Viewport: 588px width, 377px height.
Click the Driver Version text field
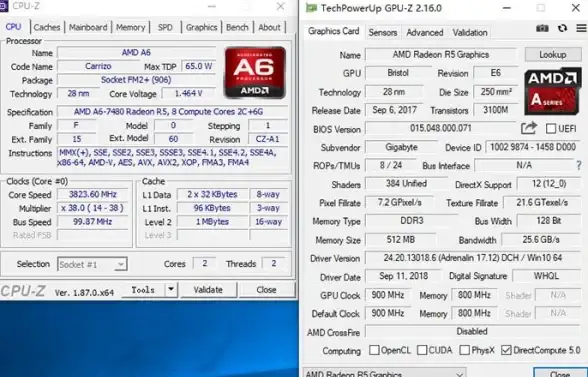coord(473,258)
